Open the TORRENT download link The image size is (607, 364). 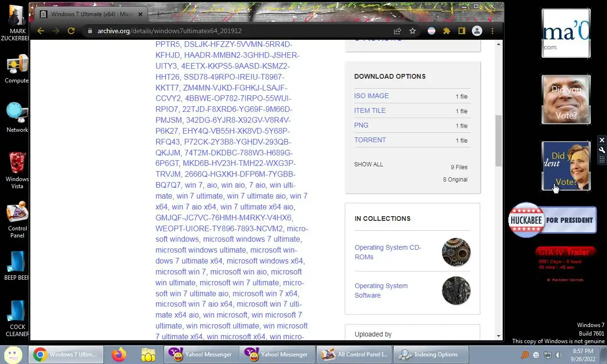pyautogui.click(x=370, y=140)
